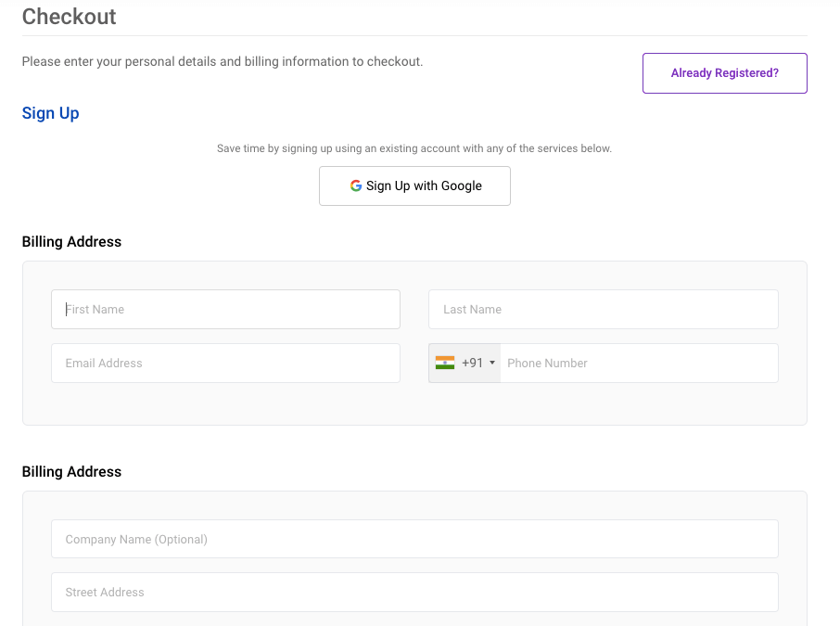The height and width of the screenshot is (626, 840).
Task: Select the Company Name optional field
Action: (x=414, y=539)
